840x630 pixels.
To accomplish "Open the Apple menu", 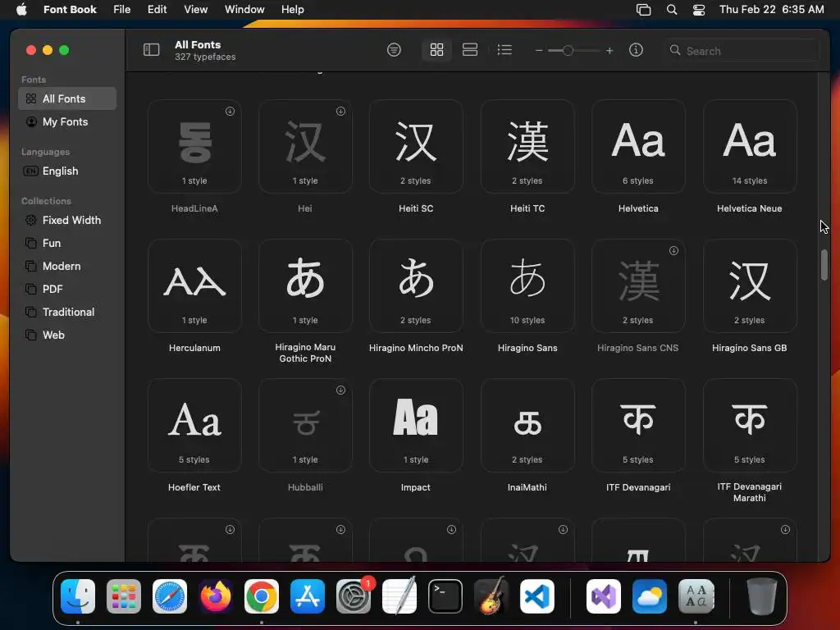I will coord(21,9).
